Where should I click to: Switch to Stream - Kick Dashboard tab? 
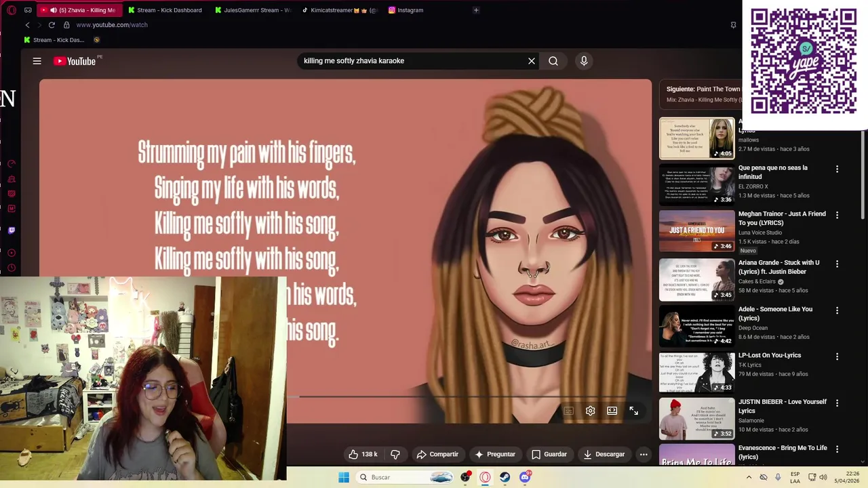[165, 10]
